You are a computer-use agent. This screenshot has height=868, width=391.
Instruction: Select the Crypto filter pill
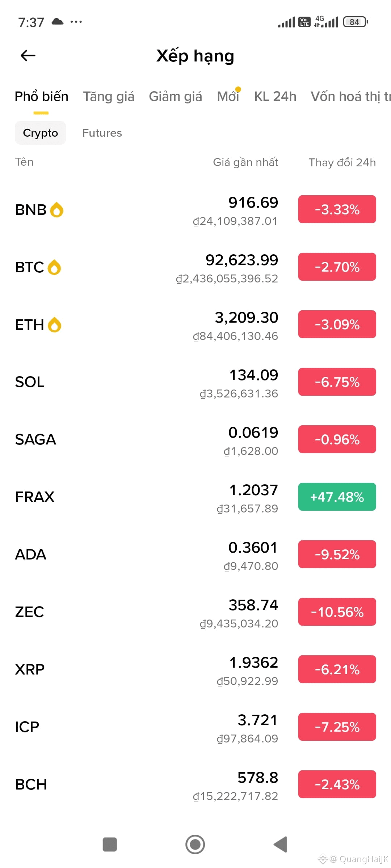41,133
